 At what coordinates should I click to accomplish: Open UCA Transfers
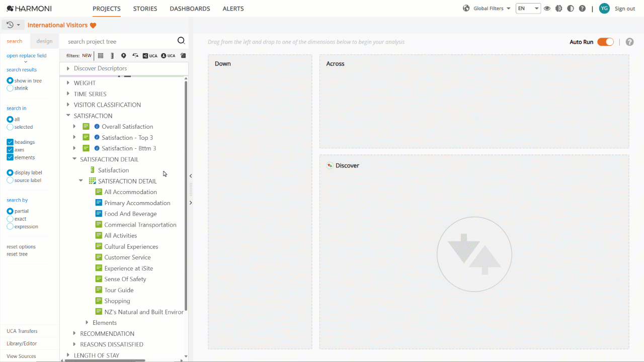(x=22, y=331)
